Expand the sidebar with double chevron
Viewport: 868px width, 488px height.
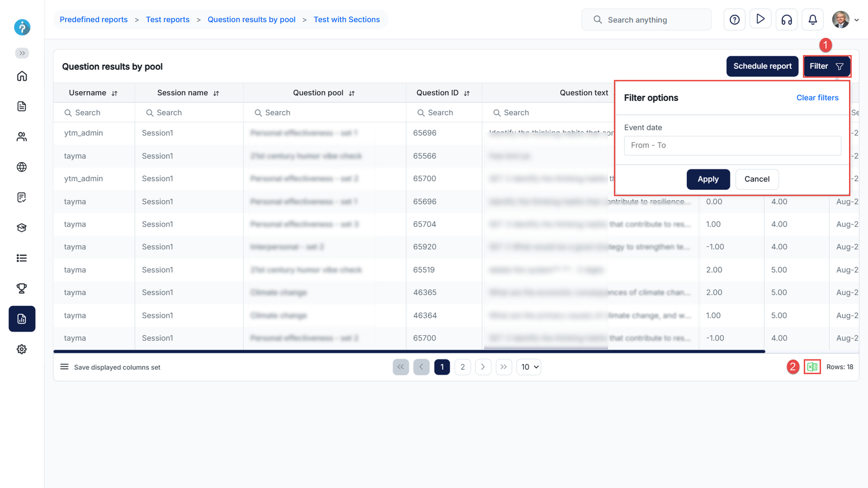[22, 53]
